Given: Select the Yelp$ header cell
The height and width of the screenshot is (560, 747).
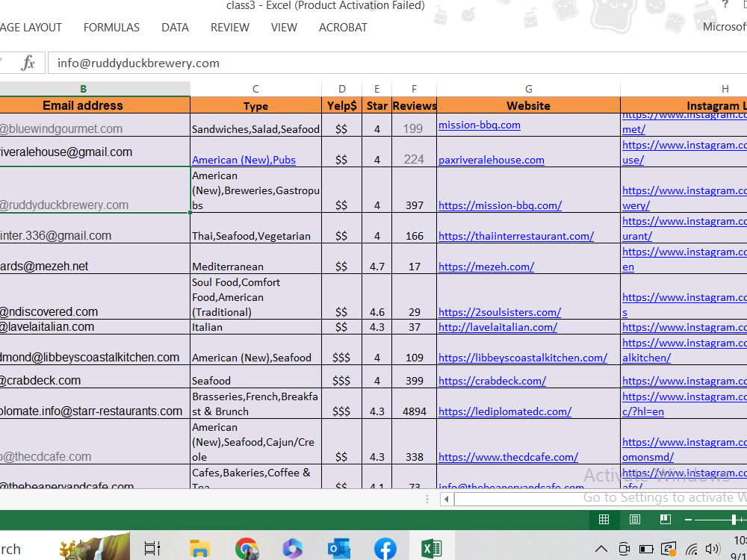Looking at the screenshot, I should [x=341, y=105].
